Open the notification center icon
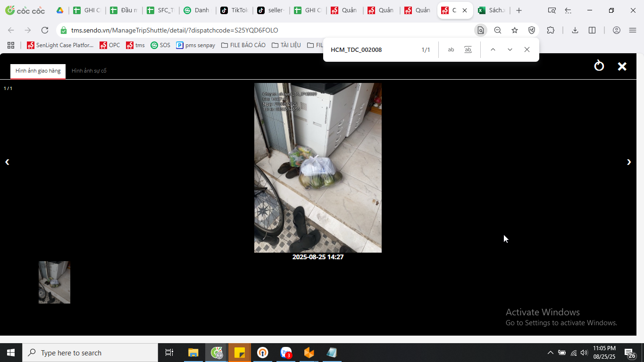The image size is (644, 362). click(630, 353)
